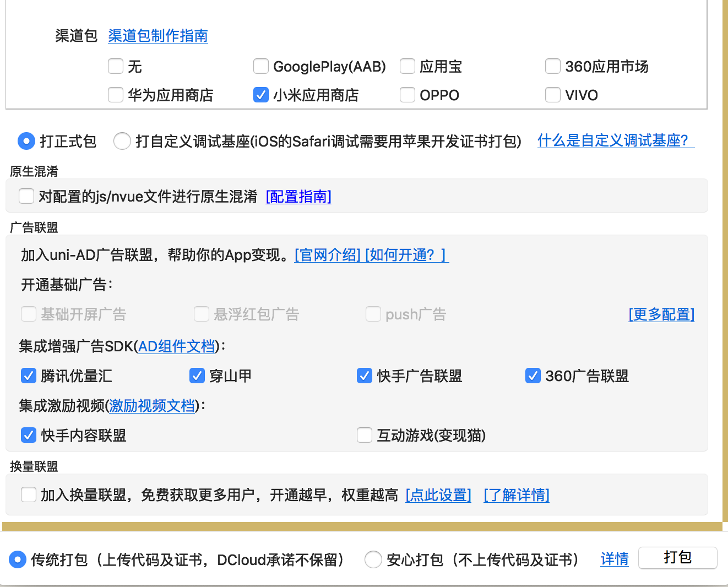Select 打自定义调试基座 radio button
This screenshot has height=587, width=728.
pos(122,142)
